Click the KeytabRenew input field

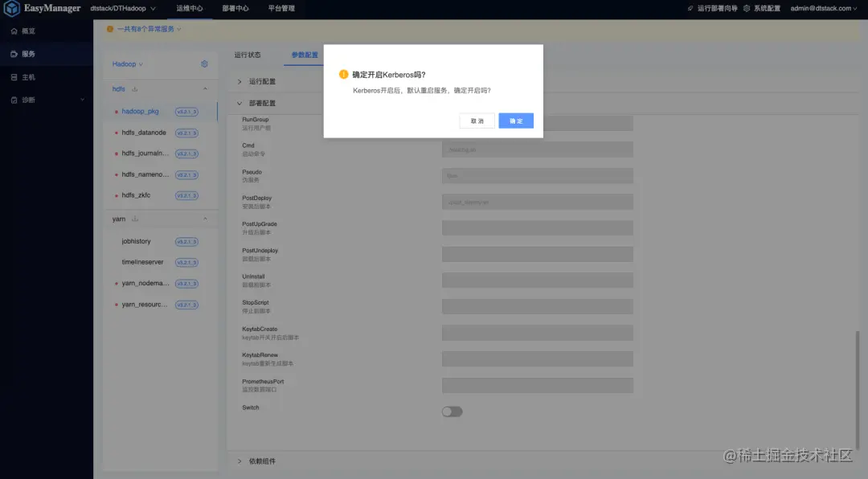[x=538, y=358]
